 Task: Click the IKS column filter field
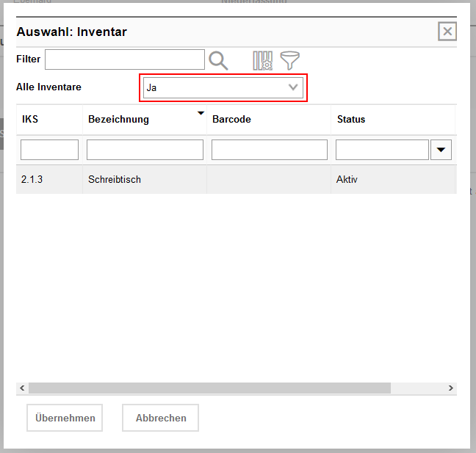49,150
